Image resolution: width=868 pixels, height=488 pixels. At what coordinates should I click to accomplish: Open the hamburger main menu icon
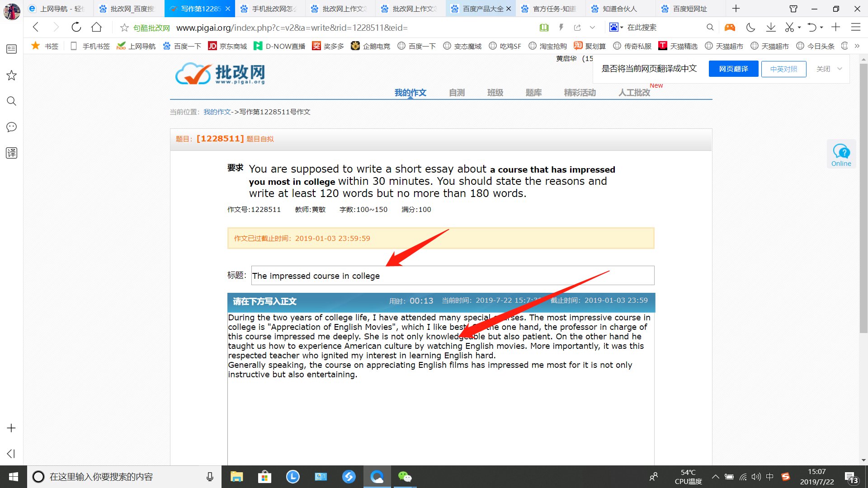(x=855, y=28)
